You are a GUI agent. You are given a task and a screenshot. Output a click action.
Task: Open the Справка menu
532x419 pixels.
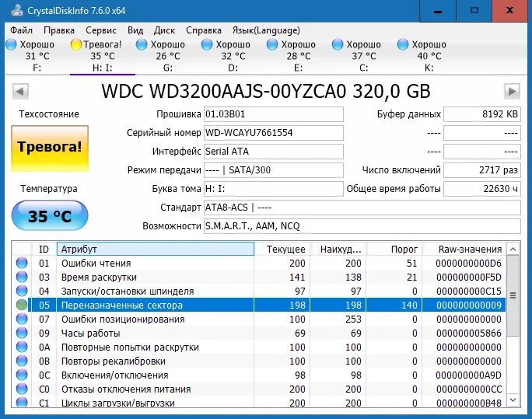204,30
